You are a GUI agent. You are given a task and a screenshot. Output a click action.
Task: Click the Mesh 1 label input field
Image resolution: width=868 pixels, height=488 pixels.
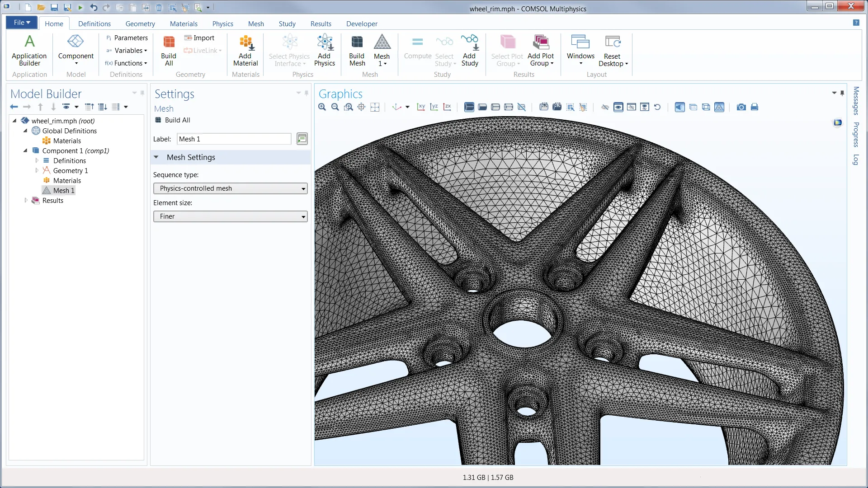pos(234,139)
